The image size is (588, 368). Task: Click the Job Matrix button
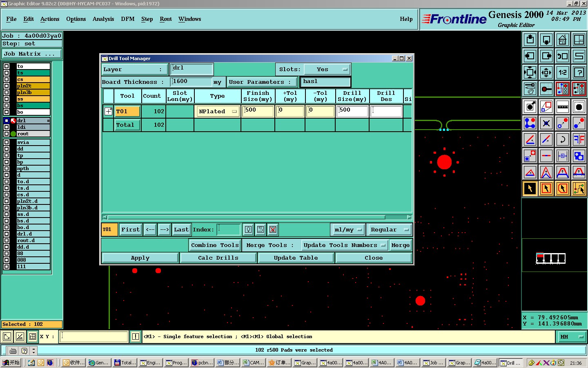(32, 54)
